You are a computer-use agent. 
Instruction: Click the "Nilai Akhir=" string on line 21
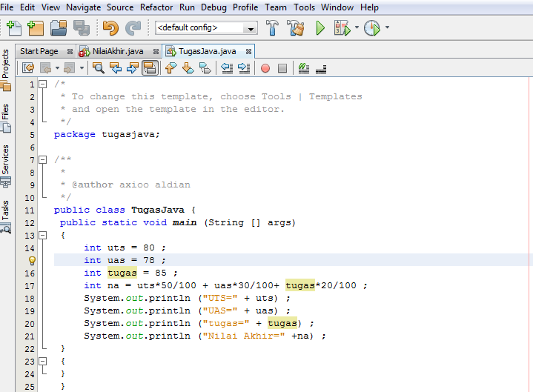(x=243, y=336)
